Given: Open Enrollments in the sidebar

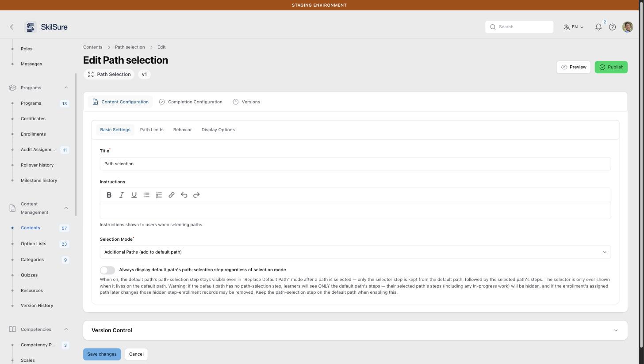Looking at the screenshot, I should pyautogui.click(x=33, y=134).
